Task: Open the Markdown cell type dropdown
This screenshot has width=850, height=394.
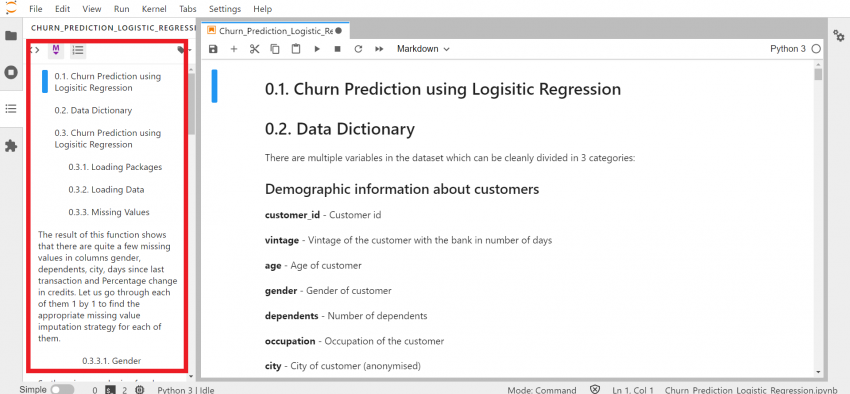Action: click(x=423, y=49)
